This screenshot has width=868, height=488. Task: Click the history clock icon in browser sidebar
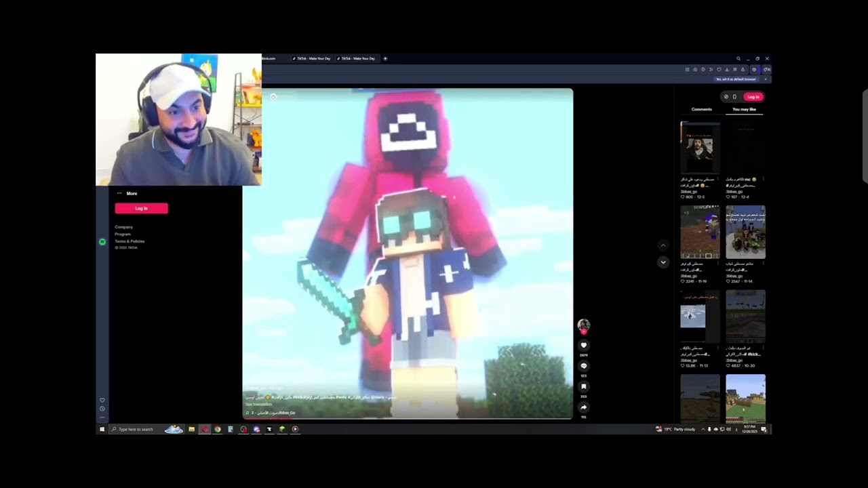click(x=102, y=409)
